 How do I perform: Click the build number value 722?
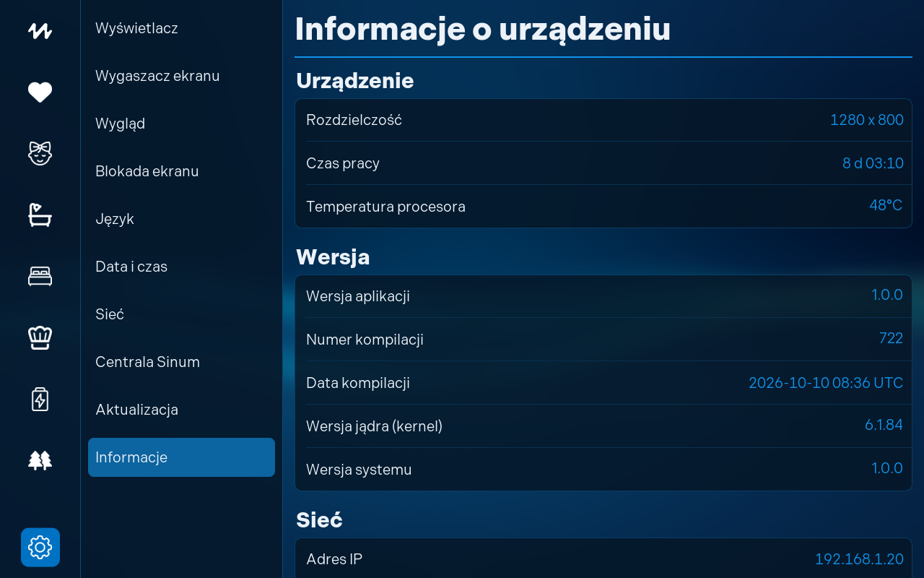coord(891,338)
